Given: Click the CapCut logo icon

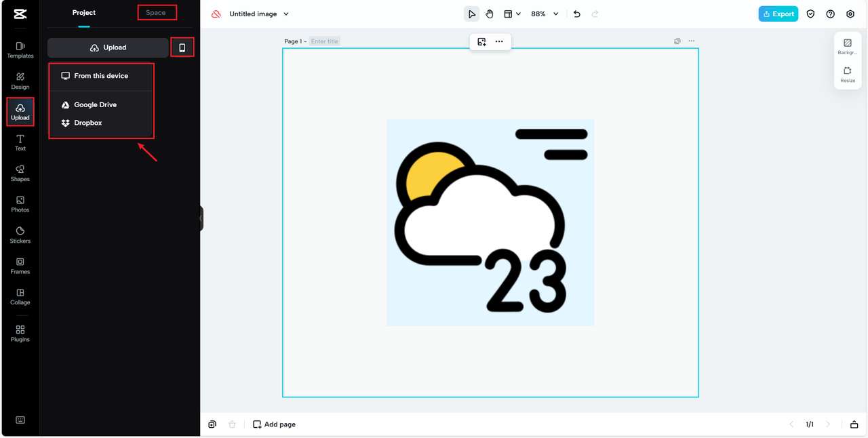Looking at the screenshot, I should coord(20,14).
